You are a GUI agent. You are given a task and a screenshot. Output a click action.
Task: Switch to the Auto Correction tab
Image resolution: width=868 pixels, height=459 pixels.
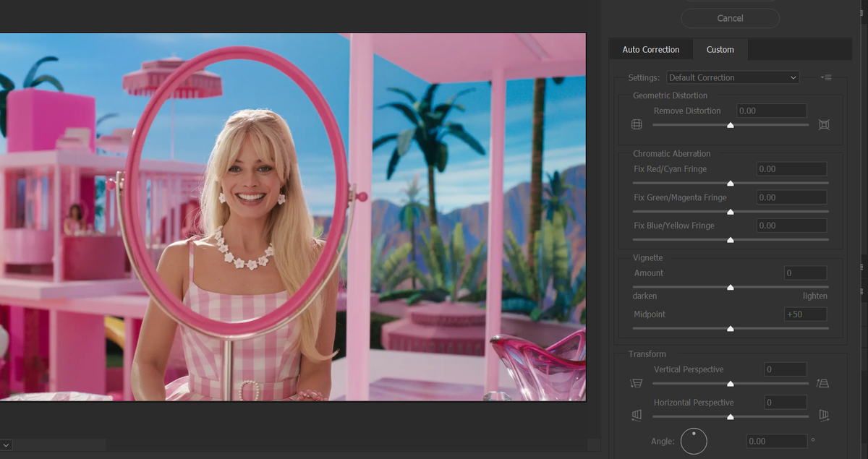pos(650,50)
